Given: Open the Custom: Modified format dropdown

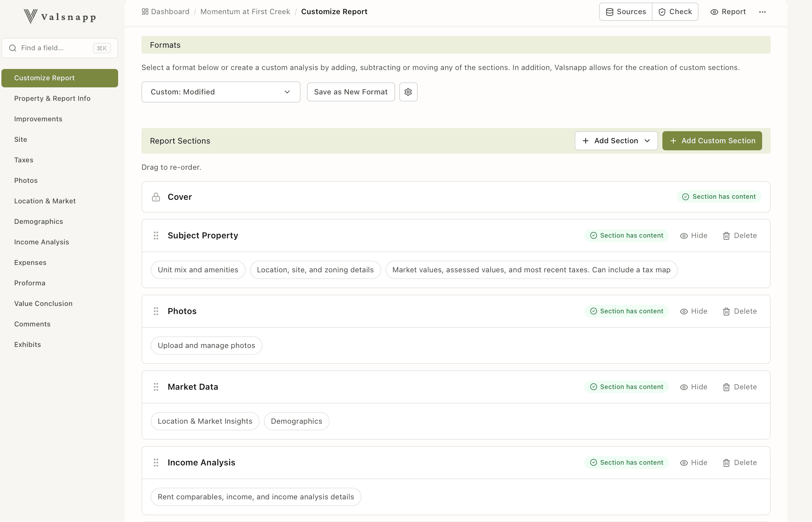Looking at the screenshot, I should [x=221, y=92].
